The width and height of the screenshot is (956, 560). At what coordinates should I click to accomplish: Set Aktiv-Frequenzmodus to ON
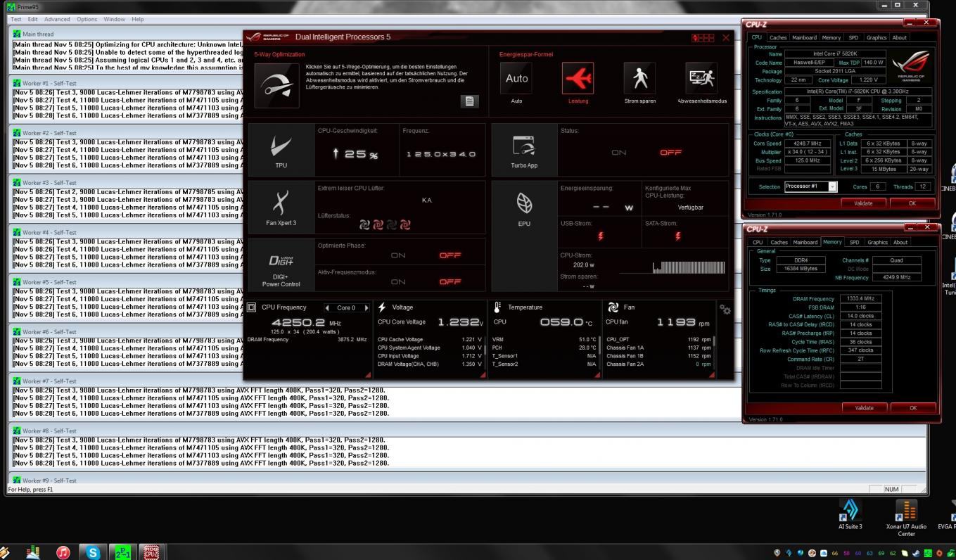click(398, 282)
